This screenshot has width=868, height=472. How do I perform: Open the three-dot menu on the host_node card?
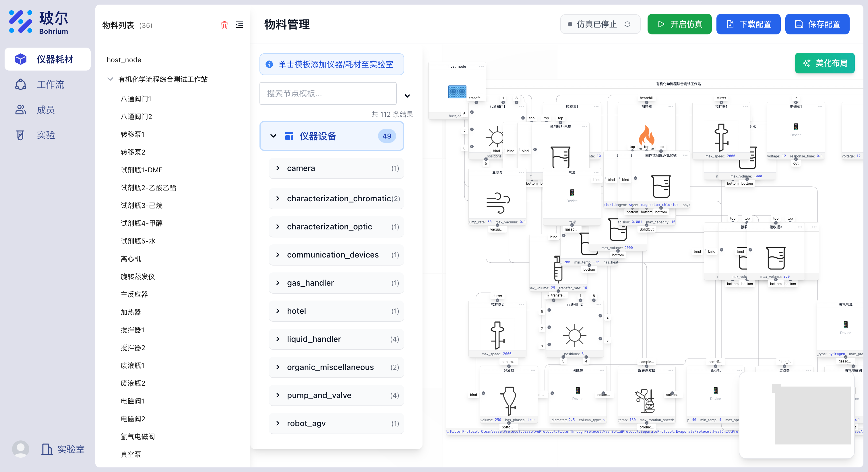tap(481, 66)
